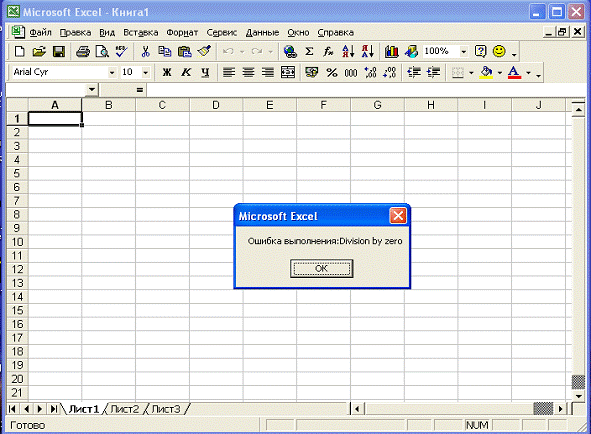The width and height of the screenshot is (591, 434).
Task: Increase indent icon
Action: tap(433, 72)
